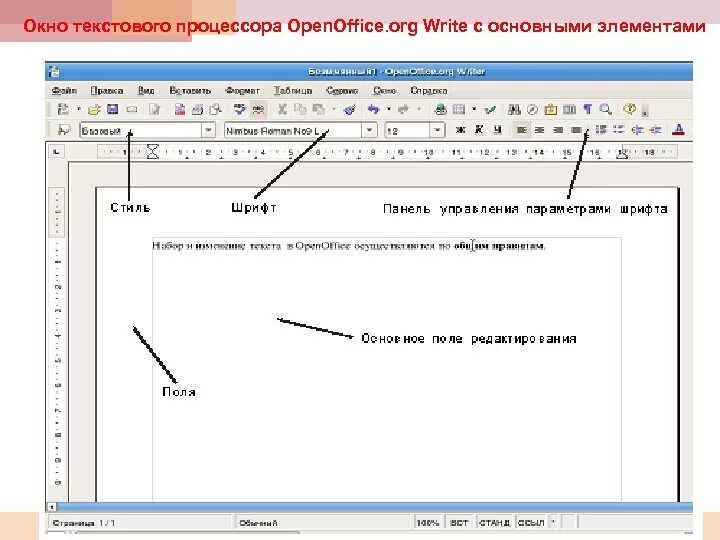720x540 pixels.
Task: Click the Paste icon
Action: tap(318, 109)
